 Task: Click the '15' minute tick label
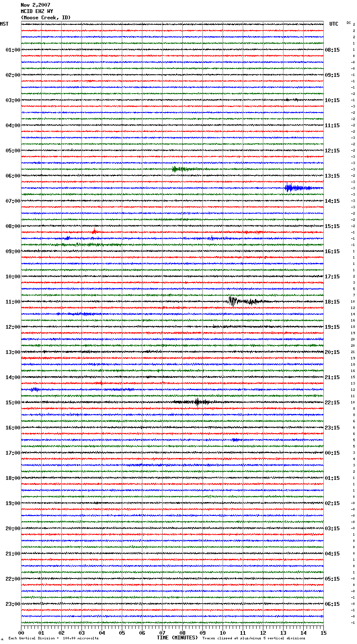coord(323,633)
